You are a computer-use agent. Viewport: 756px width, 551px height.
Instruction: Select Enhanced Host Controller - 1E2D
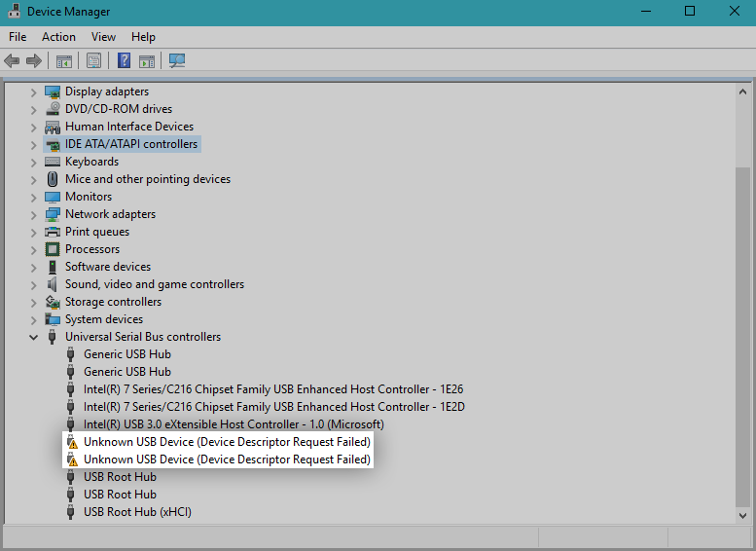click(x=274, y=407)
